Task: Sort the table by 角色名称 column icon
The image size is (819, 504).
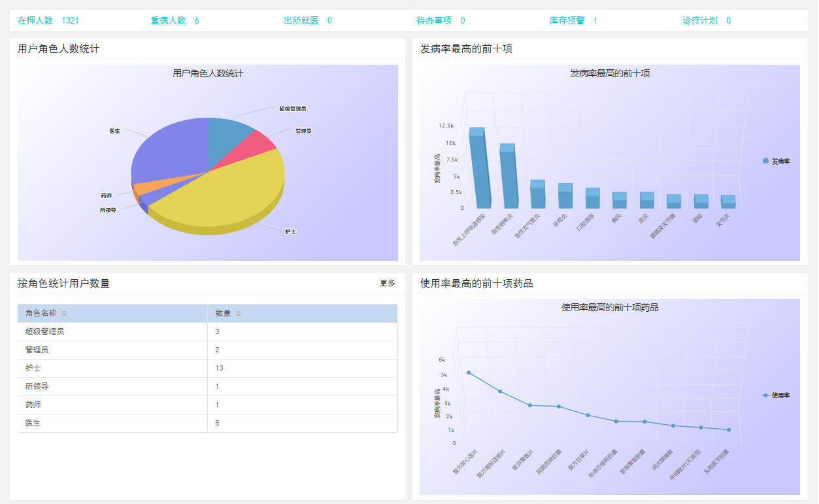Action: tap(64, 314)
